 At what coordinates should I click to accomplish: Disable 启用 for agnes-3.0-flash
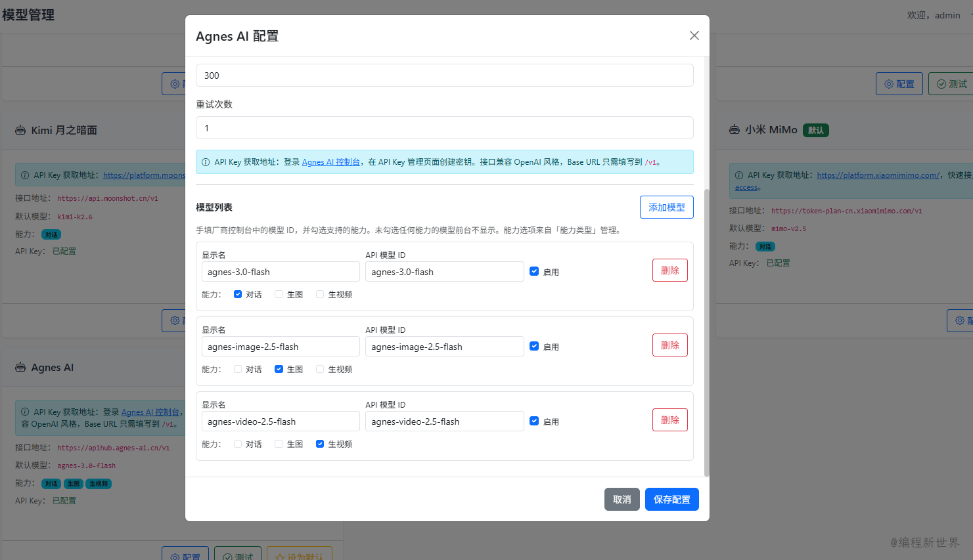(534, 271)
